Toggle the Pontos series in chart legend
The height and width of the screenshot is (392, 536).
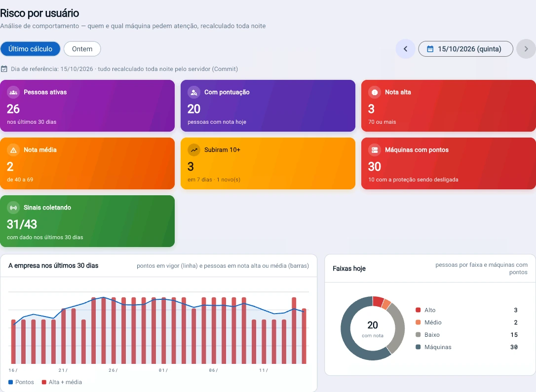[x=21, y=382]
